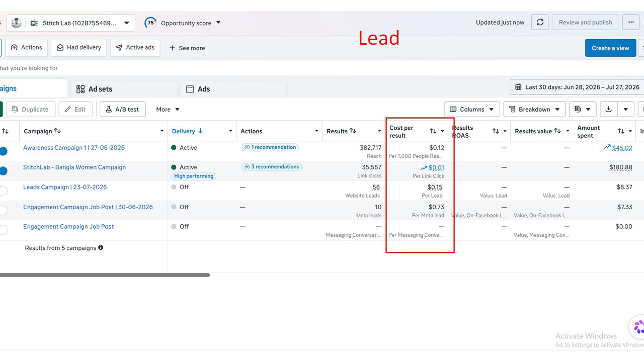This screenshot has width=644, height=362.
Task: Open the undated Engagement Campaign Job Post link
Action: (x=68, y=227)
